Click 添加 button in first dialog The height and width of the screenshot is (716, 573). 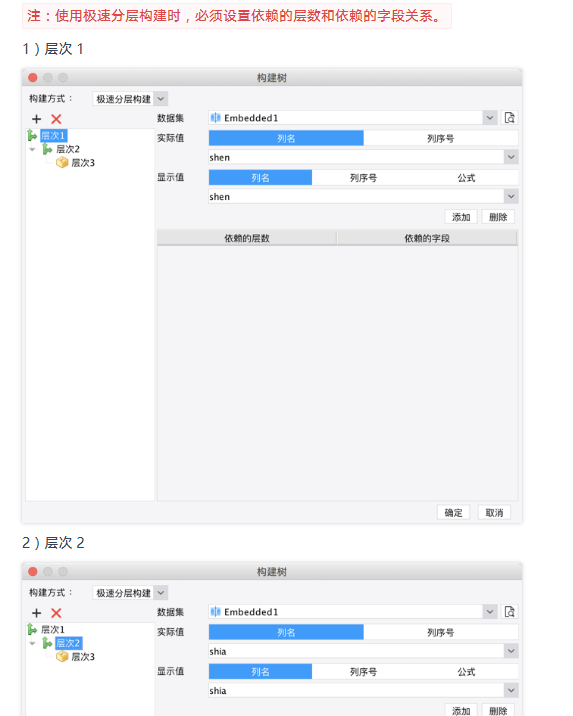(461, 217)
